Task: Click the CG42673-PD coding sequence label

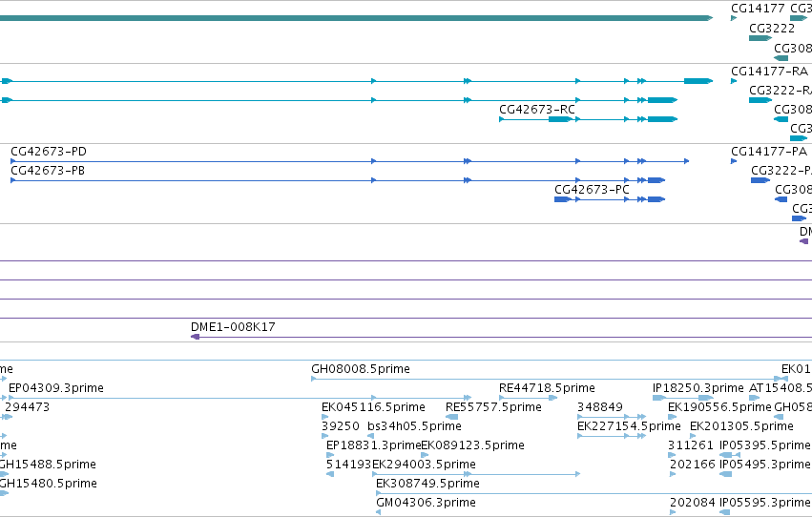Action: coord(49,152)
